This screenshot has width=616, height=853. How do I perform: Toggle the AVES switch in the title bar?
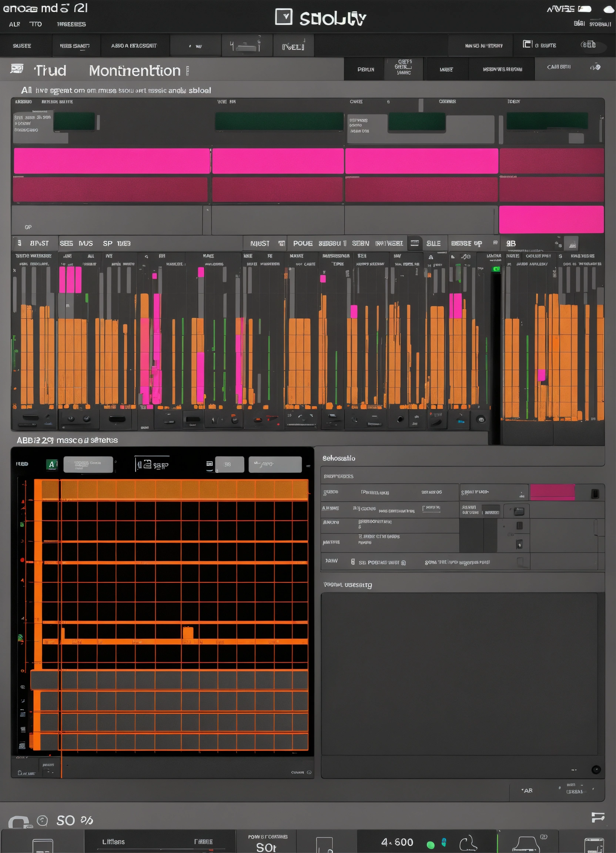pyautogui.click(x=585, y=9)
